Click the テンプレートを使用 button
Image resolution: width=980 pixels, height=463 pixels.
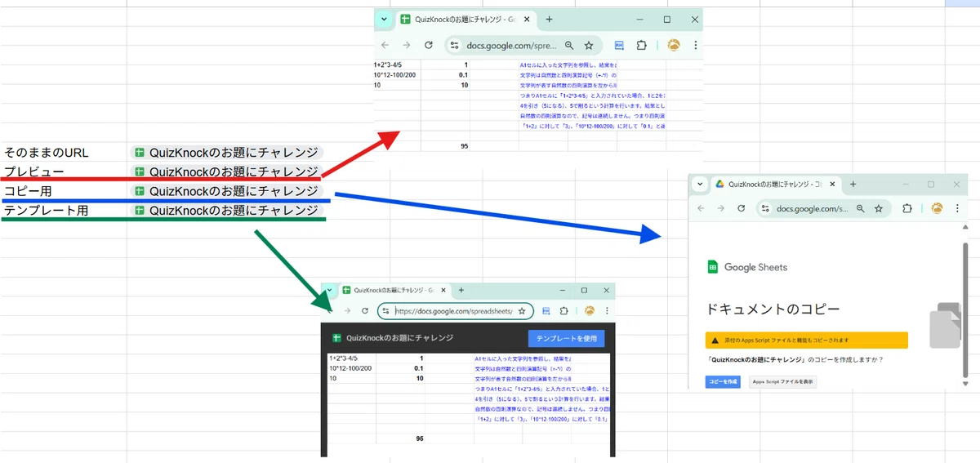568,338
